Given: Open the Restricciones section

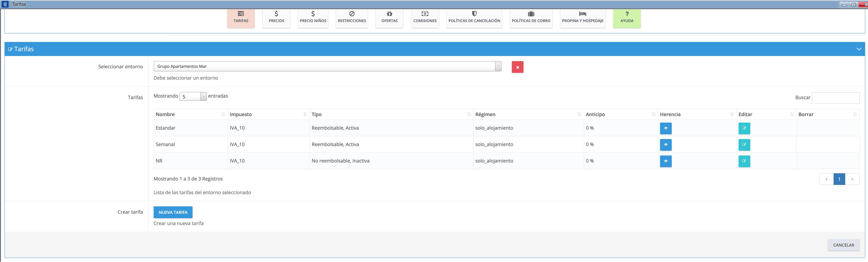Looking at the screenshot, I should (352, 17).
